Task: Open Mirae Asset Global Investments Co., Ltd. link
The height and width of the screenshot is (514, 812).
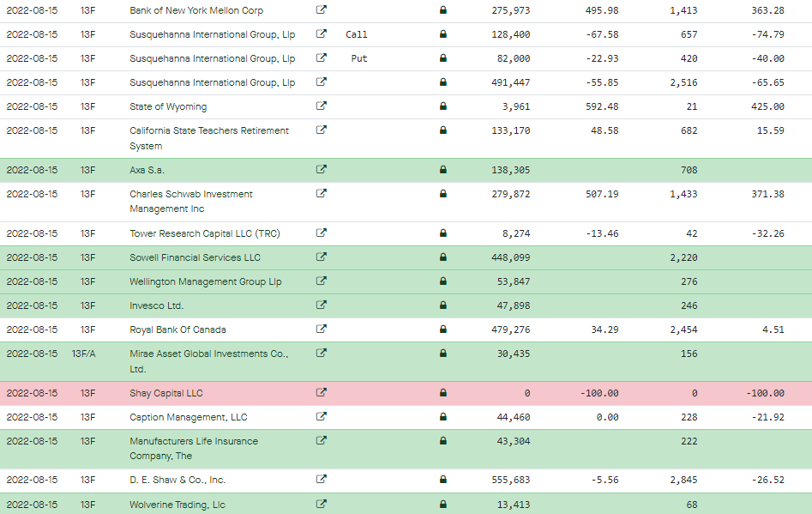Action: [x=209, y=361]
